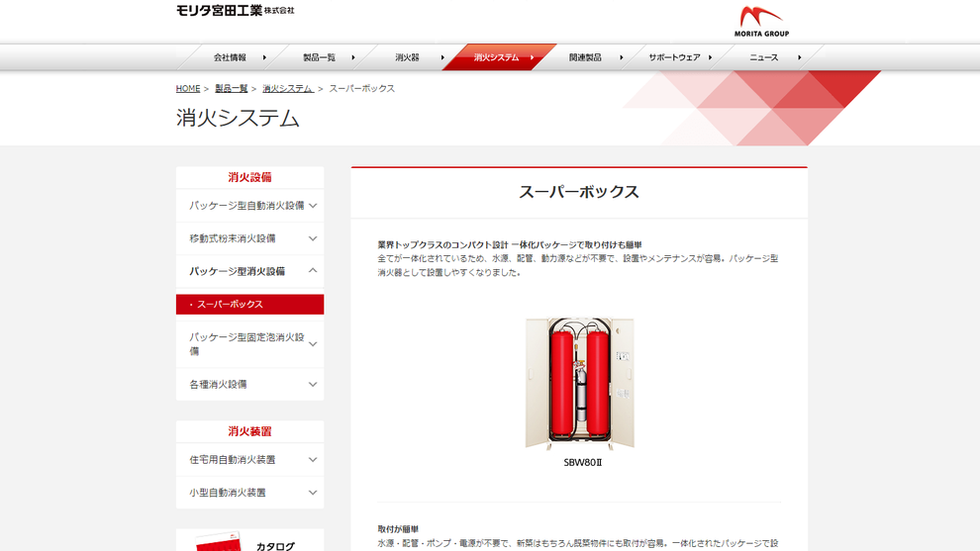Follow the 消火システム breadcrumb link
This screenshot has height=551, width=980.
click(x=287, y=89)
